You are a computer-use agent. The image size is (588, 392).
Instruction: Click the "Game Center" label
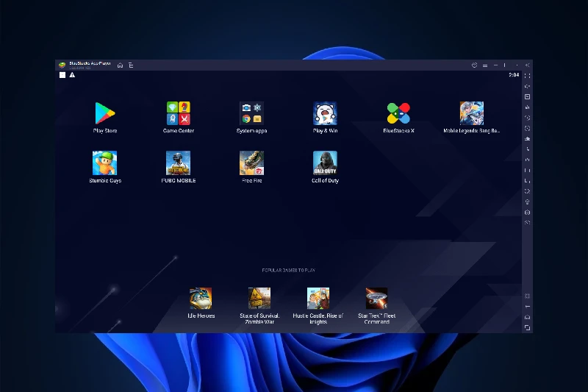point(179,130)
